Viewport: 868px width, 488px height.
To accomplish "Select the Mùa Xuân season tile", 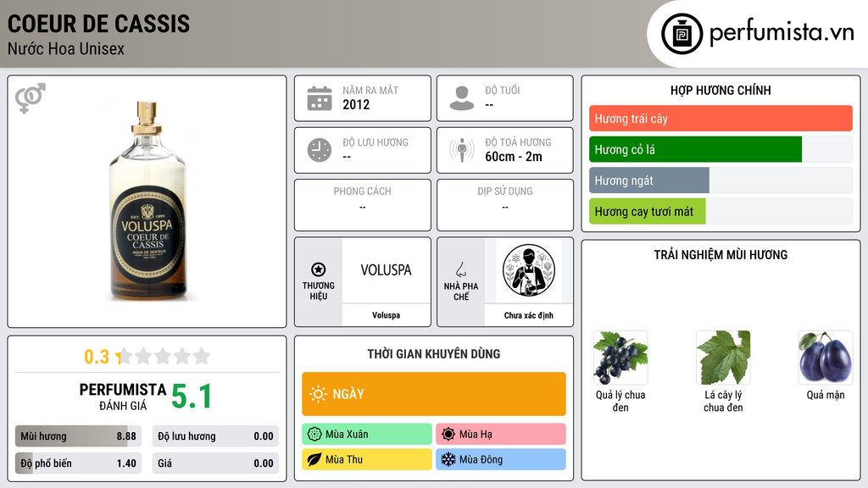I will point(367,435).
